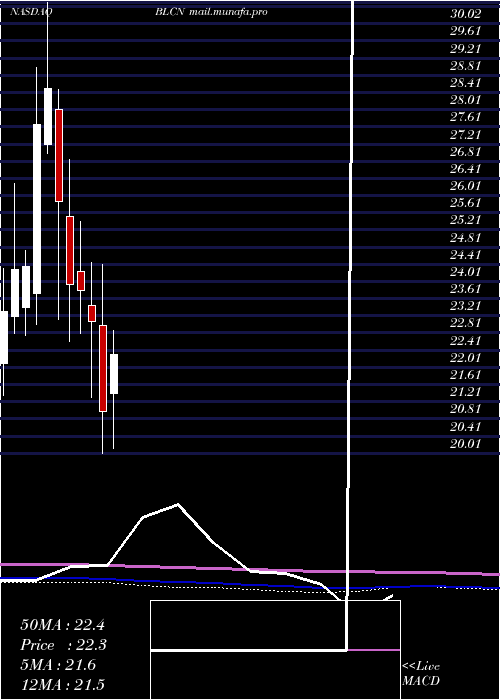Select the 24.81 price axis label
Screen dimensions: 500x700
465,238
